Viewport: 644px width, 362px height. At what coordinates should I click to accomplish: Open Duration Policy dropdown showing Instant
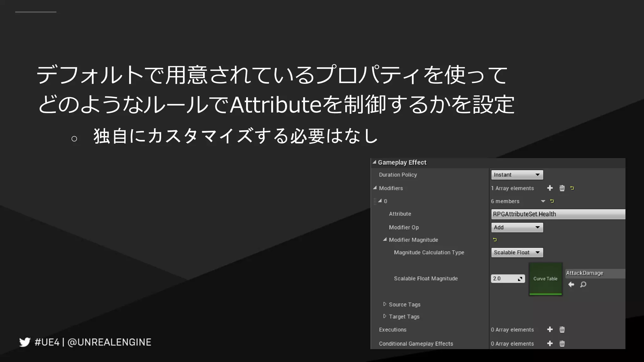(x=517, y=175)
